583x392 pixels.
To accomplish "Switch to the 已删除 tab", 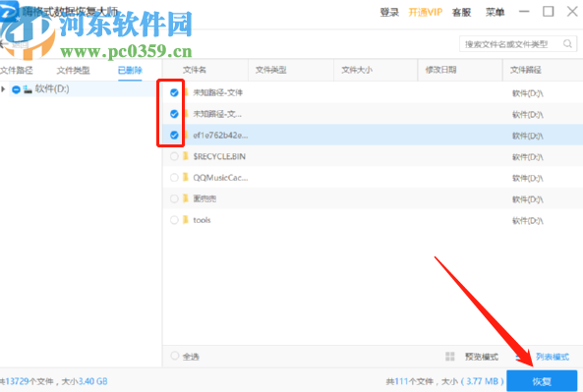I will click(x=130, y=70).
